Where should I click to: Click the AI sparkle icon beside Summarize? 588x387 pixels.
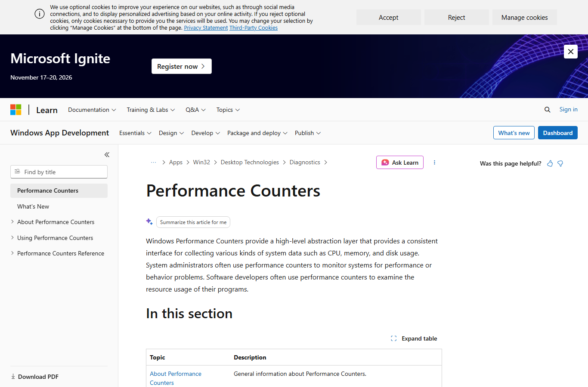pyautogui.click(x=149, y=222)
